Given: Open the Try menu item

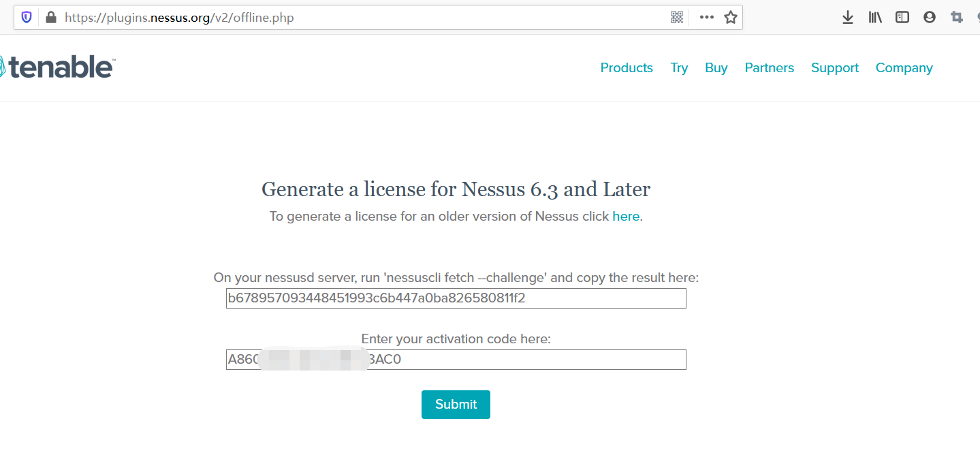Looking at the screenshot, I should pyautogui.click(x=679, y=68).
